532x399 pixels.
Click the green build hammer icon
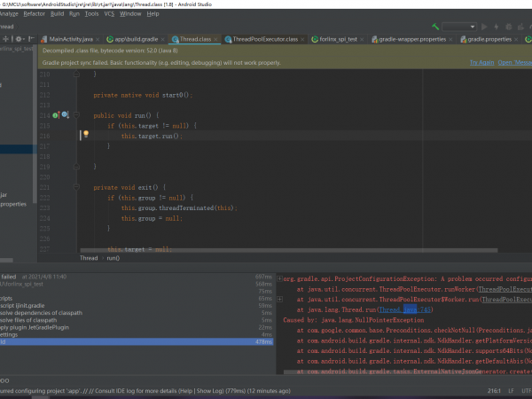(434, 27)
